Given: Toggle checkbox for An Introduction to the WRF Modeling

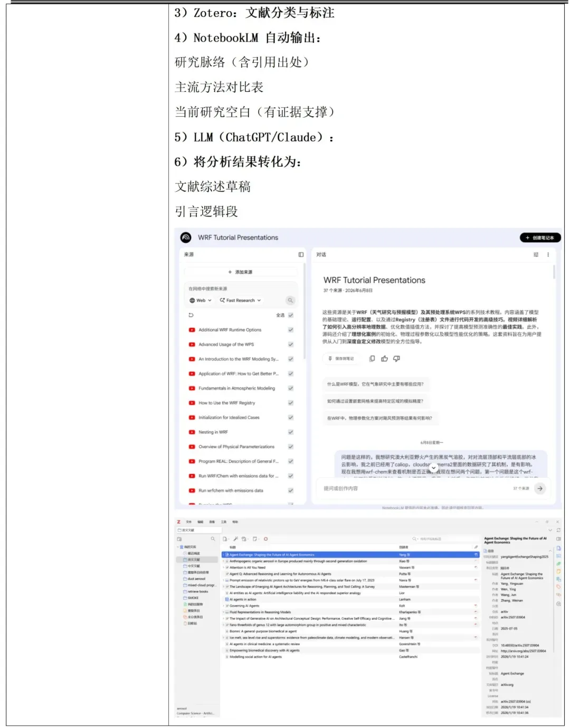Looking at the screenshot, I should (x=291, y=359).
